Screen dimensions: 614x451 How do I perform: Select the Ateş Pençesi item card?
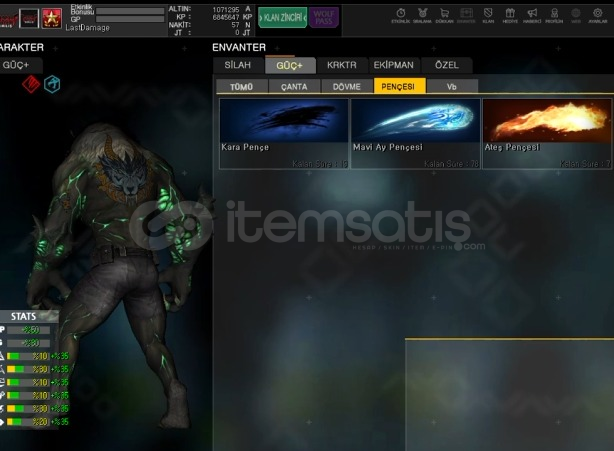point(547,133)
